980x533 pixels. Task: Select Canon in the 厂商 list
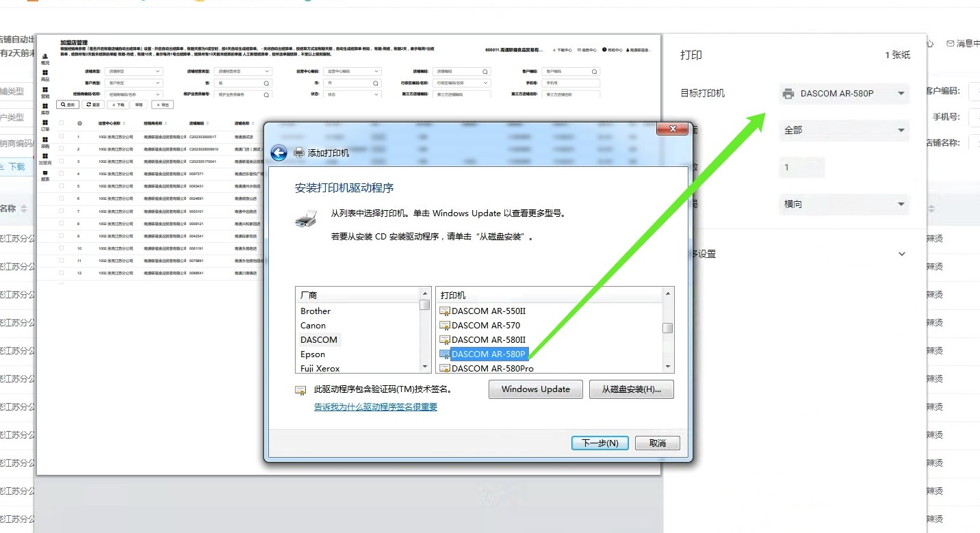point(313,326)
